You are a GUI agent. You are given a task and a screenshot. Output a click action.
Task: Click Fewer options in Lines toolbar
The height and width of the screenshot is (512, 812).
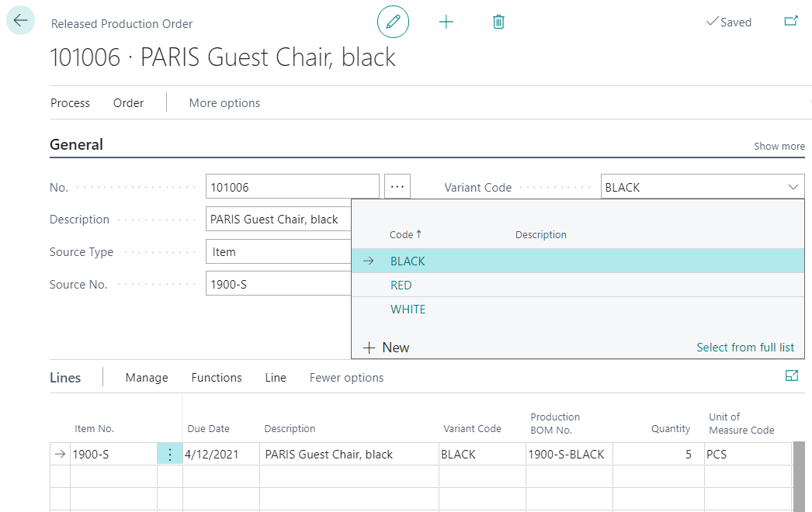346,378
